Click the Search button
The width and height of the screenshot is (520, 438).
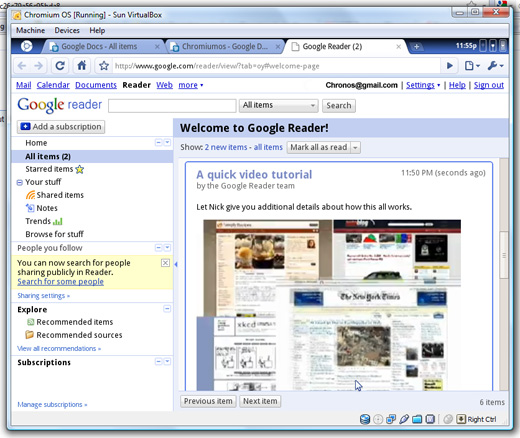click(x=339, y=106)
